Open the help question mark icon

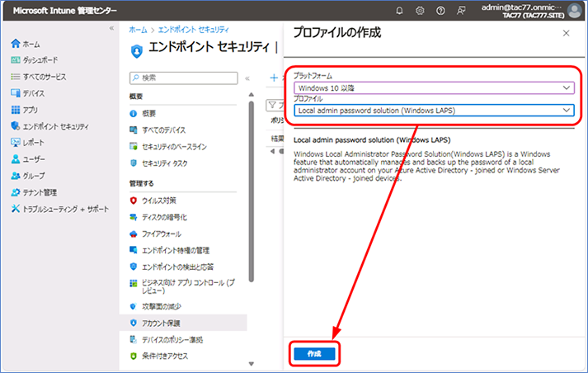440,11
